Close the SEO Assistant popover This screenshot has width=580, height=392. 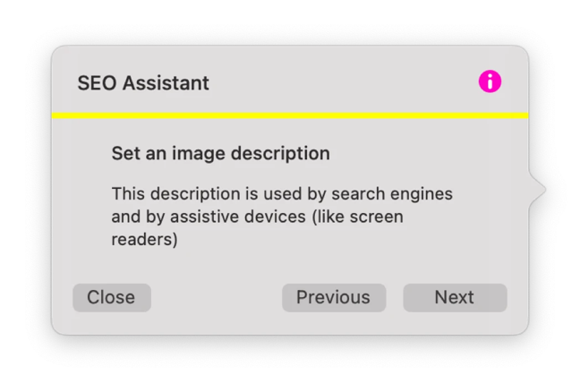pos(112,298)
